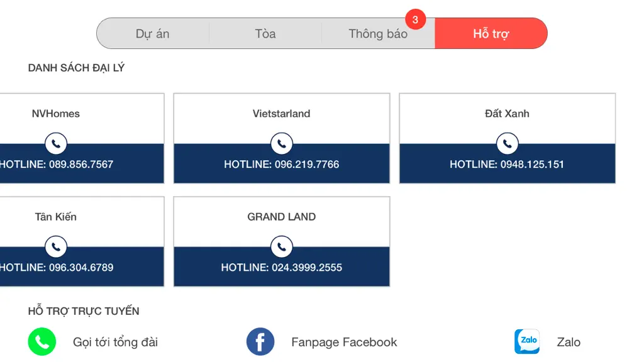Call Tân Kiến hotline 096.304.6789

point(56,267)
